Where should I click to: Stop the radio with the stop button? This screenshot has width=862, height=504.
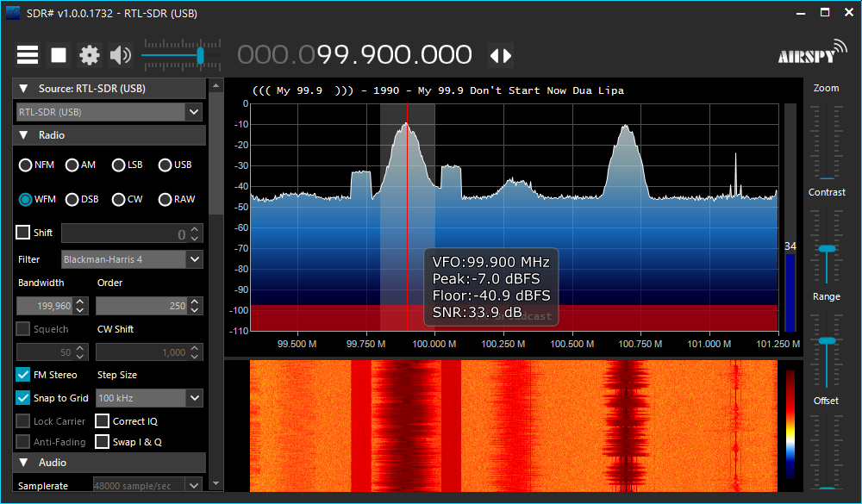59,55
